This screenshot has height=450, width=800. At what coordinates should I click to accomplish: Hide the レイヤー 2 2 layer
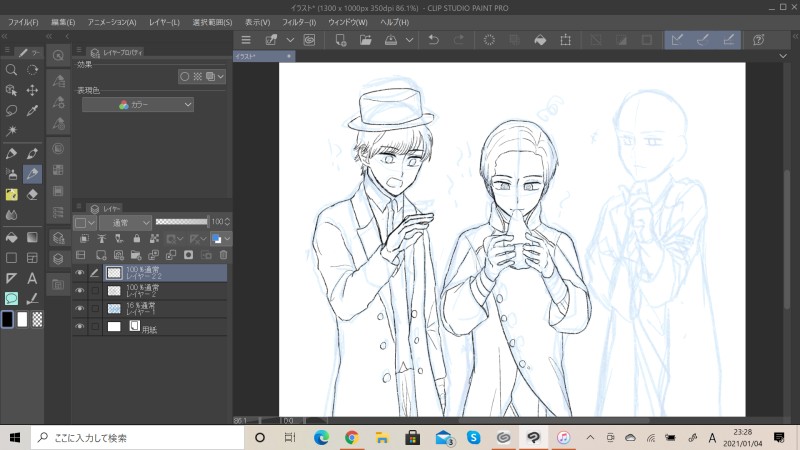point(80,272)
